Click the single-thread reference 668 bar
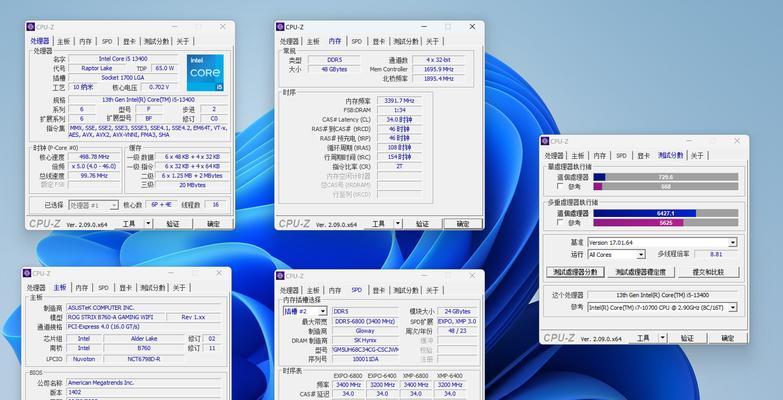 pyautogui.click(x=666, y=186)
